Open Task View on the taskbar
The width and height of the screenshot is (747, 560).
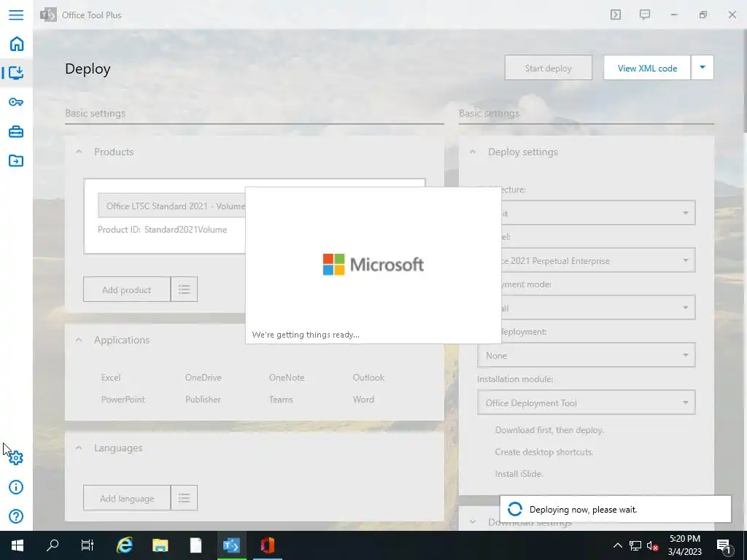(88, 545)
